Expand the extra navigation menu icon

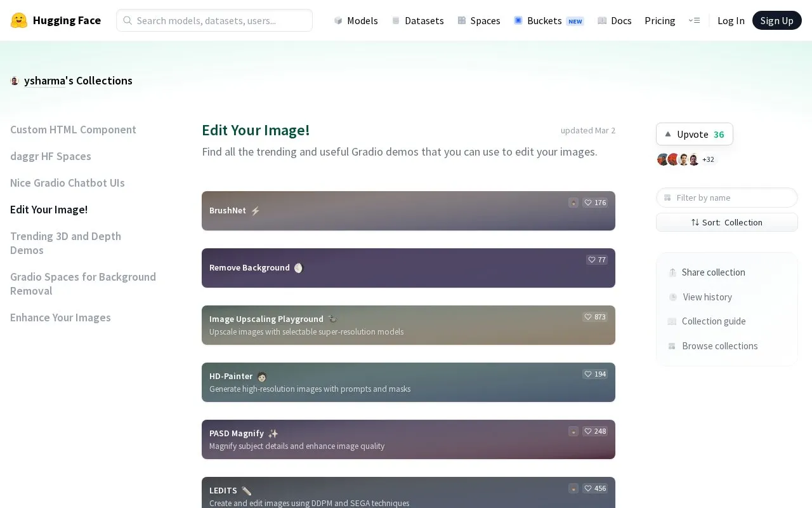point(694,20)
